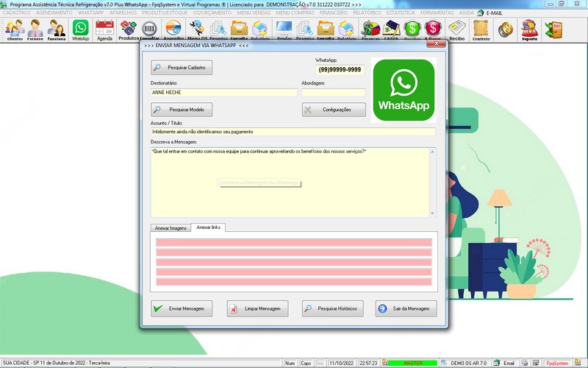This screenshot has height=368, width=588.
Task: Open the Produtos icon
Action: click(128, 29)
